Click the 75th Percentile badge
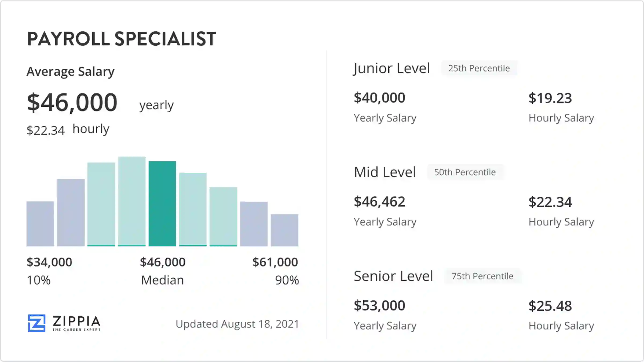This screenshot has width=644, height=362. (482, 276)
